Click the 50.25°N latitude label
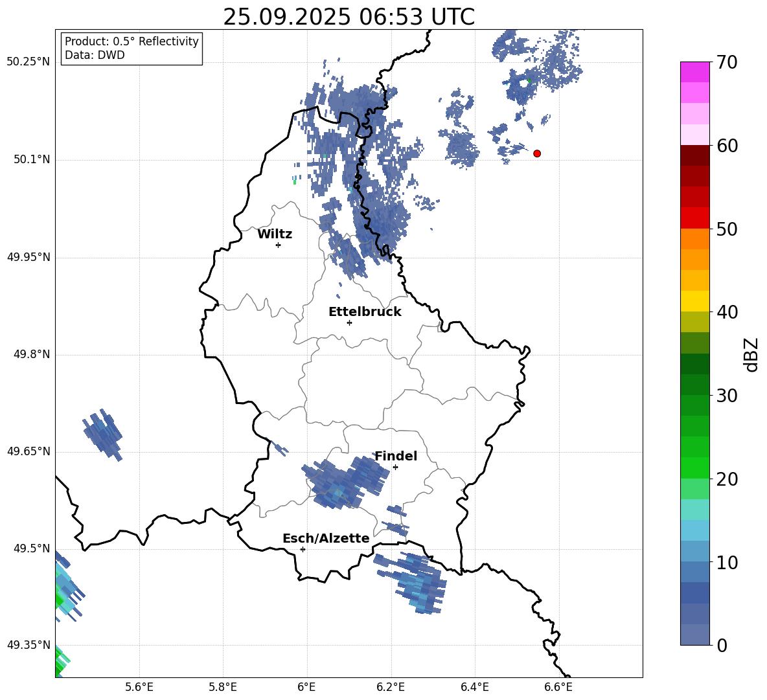 29,62
